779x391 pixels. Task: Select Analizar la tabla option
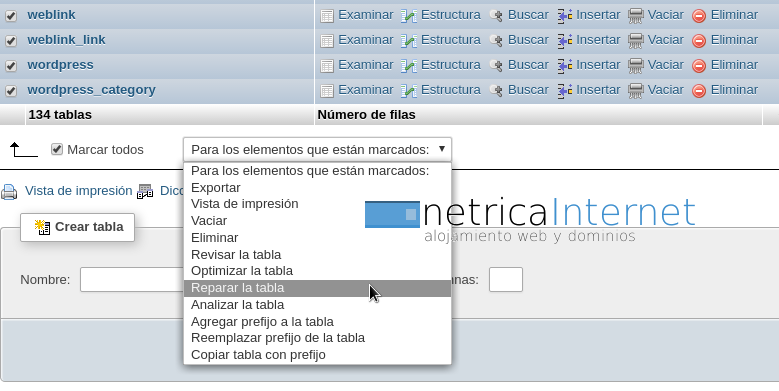point(317,305)
